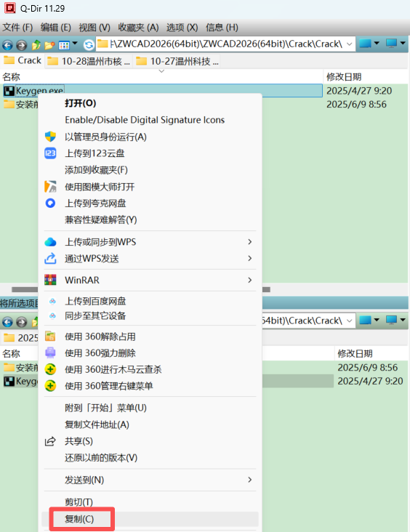Select 复制(C) in context menu

(x=150, y=519)
